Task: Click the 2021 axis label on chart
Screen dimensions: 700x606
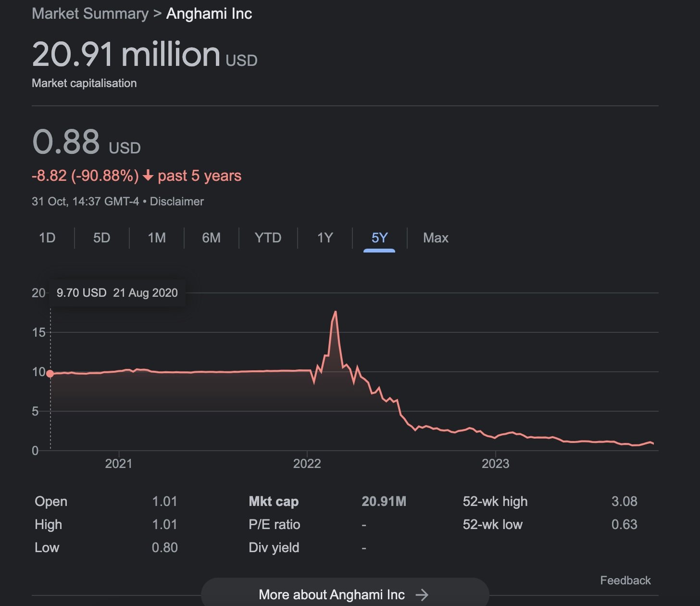Action: click(119, 464)
